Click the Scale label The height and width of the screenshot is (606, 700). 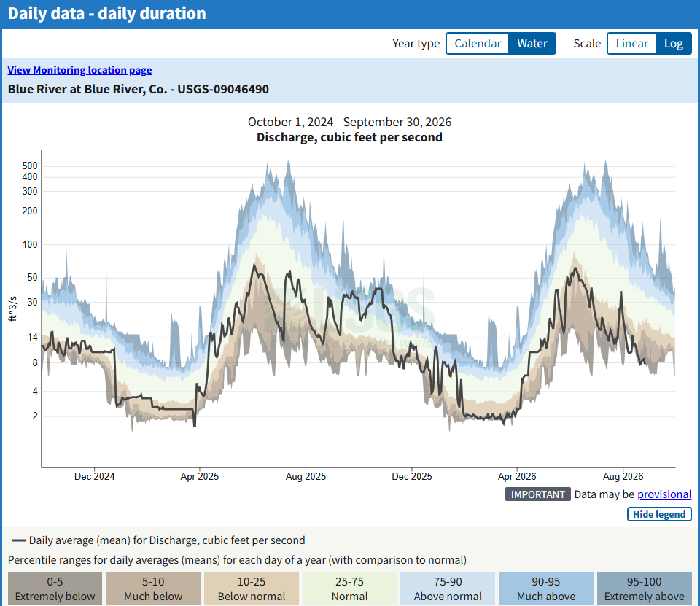[587, 43]
